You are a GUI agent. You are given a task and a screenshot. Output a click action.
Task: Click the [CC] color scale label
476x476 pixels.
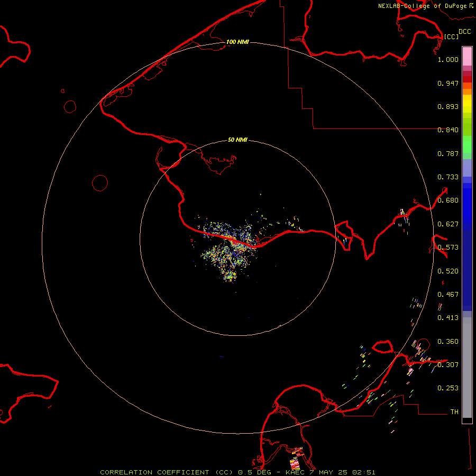coord(451,36)
